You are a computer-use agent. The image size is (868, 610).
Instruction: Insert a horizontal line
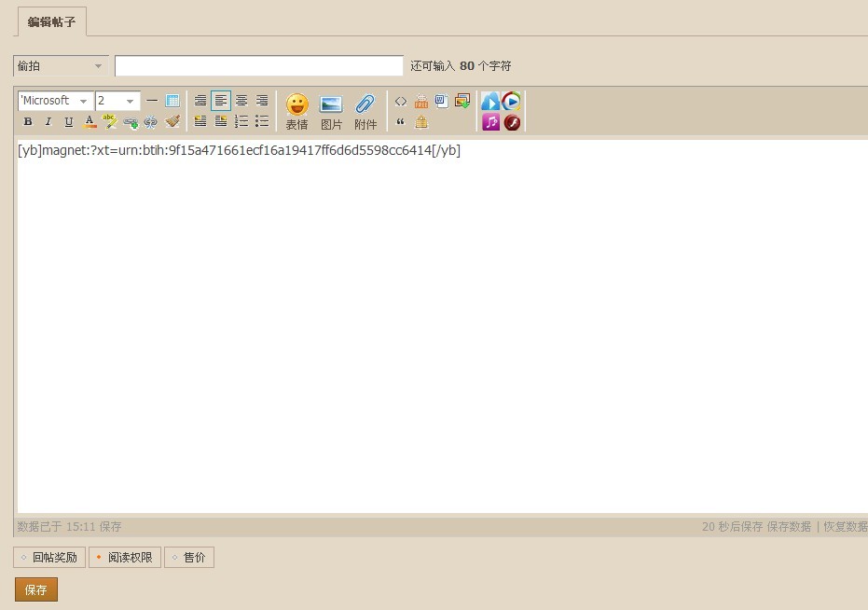coord(152,101)
